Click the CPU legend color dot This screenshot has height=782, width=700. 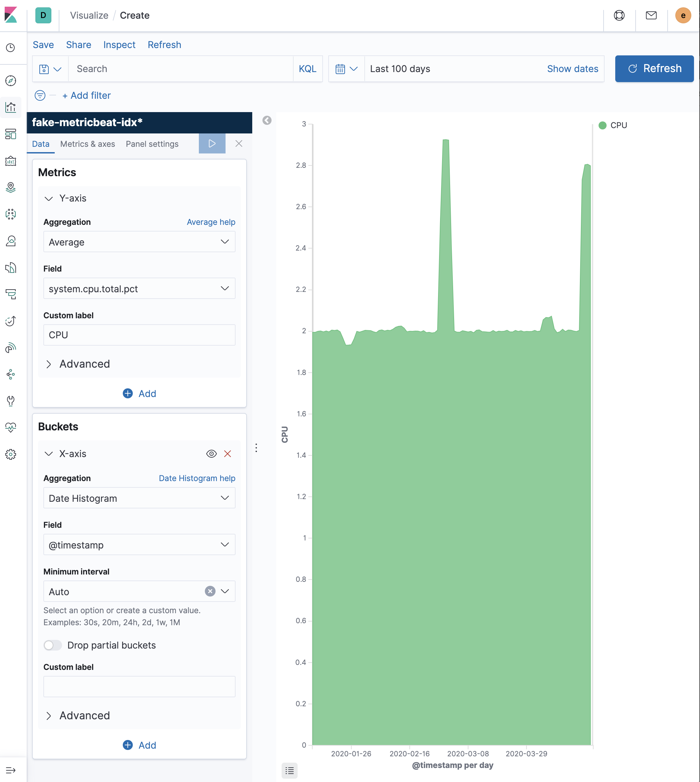click(x=602, y=125)
